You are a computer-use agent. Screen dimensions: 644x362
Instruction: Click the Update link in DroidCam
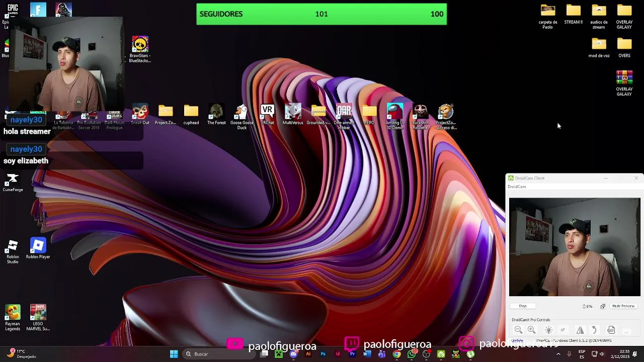coord(517,341)
